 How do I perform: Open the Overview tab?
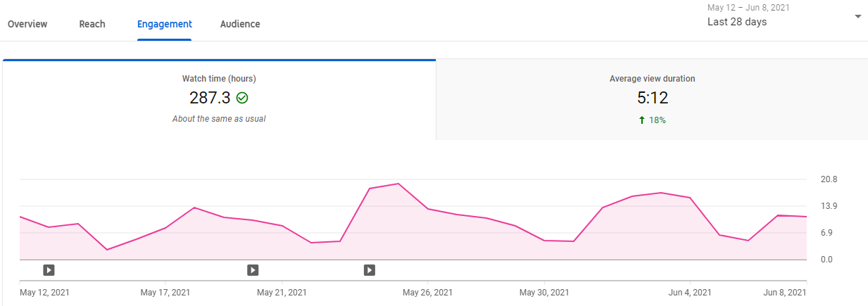pyautogui.click(x=27, y=24)
